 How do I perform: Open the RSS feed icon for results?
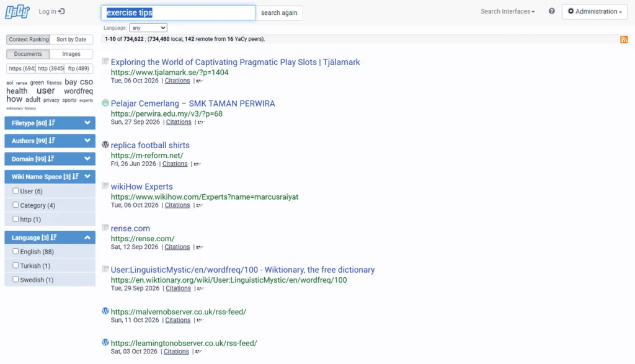pyautogui.click(x=624, y=39)
